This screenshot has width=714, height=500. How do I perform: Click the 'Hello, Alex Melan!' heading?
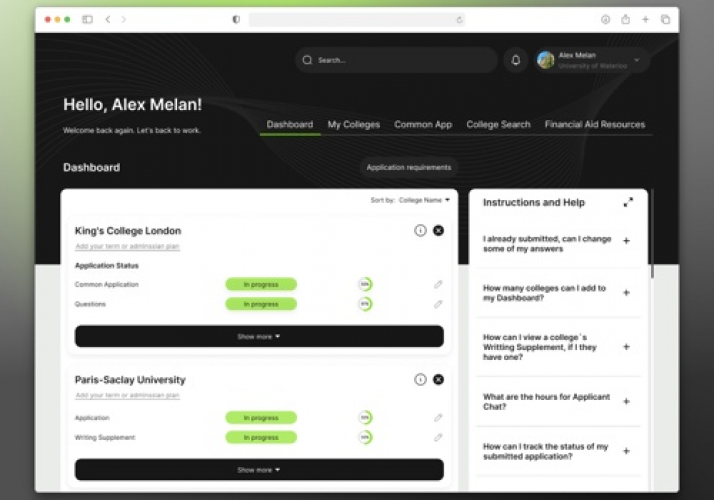[133, 104]
